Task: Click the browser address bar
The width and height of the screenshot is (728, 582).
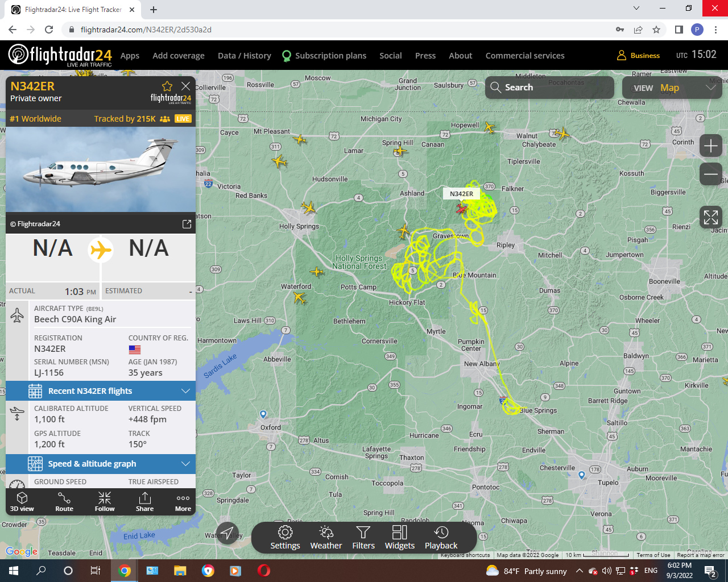Action: (341, 30)
